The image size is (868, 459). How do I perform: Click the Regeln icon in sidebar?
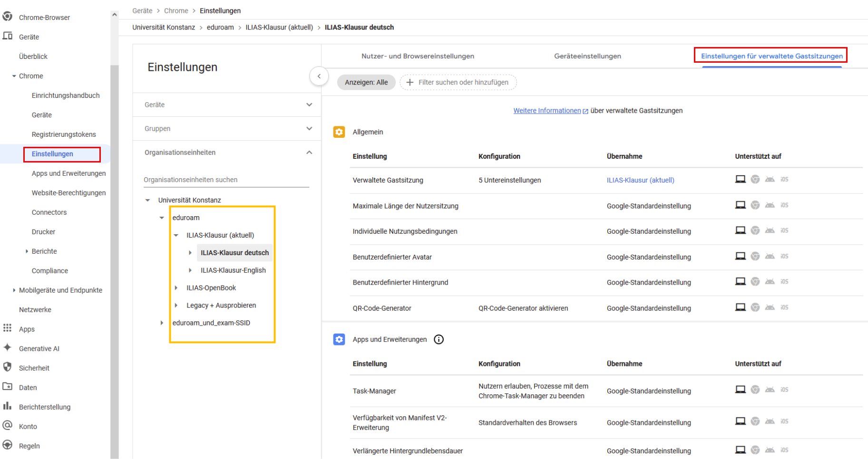(x=7, y=445)
